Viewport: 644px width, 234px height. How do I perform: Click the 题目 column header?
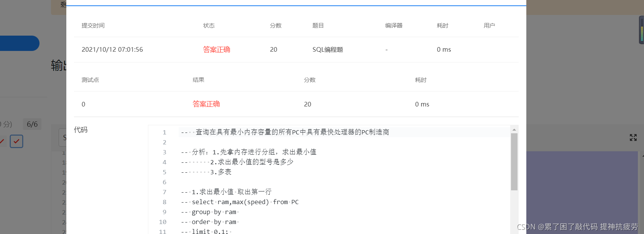(x=318, y=26)
